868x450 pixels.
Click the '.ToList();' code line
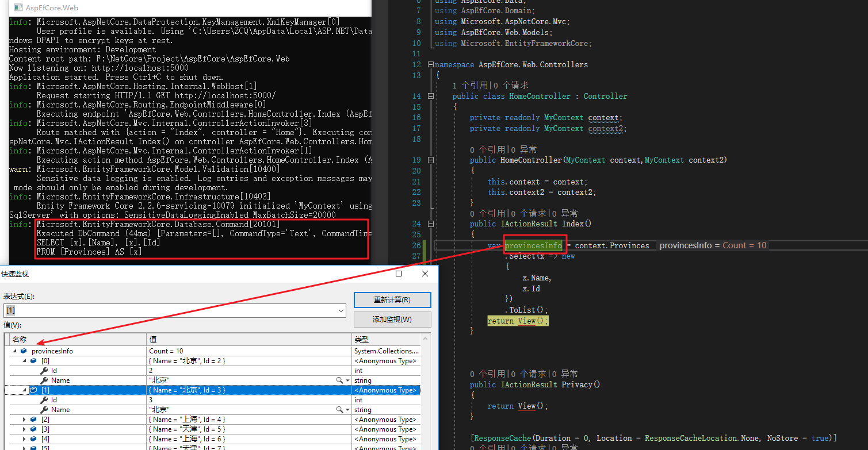click(x=526, y=310)
